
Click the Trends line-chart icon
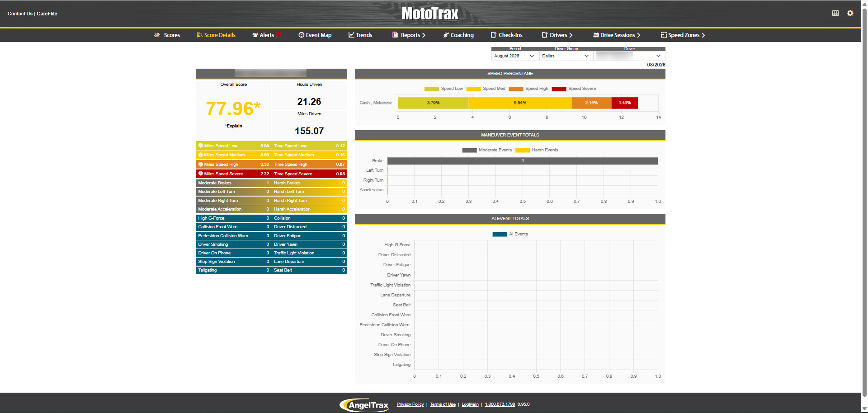pyautogui.click(x=351, y=35)
